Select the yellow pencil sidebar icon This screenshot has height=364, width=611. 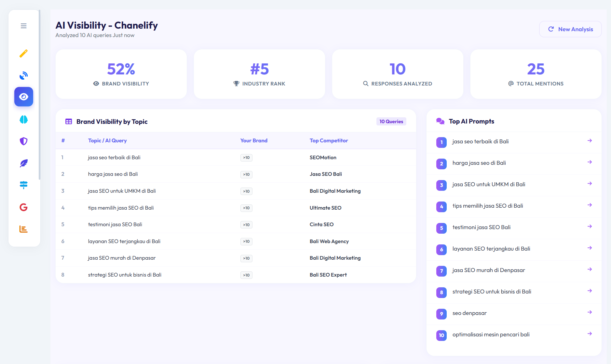click(x=23, y=53)
